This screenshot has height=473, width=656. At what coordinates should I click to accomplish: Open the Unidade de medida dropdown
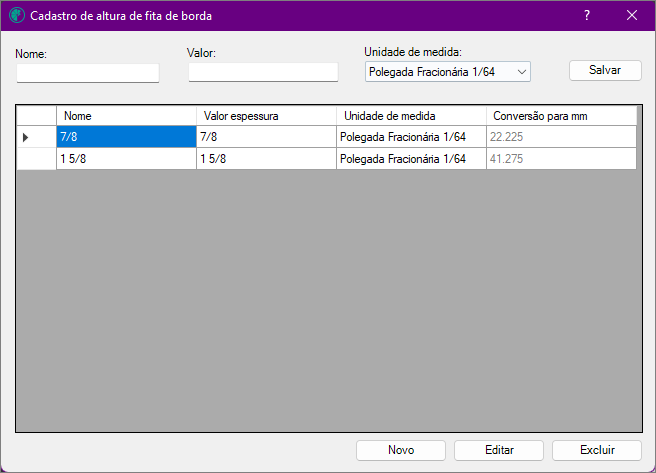coord(448,72)
